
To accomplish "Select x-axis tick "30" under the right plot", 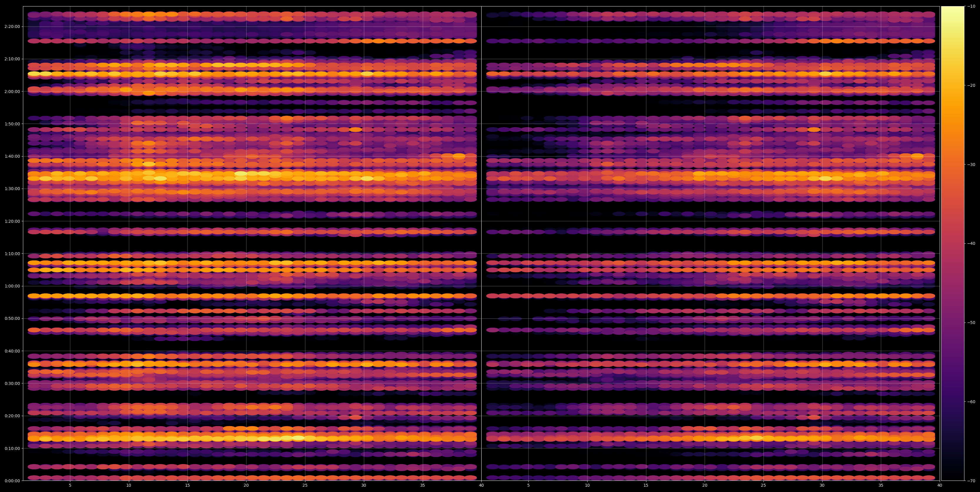I will tap(822, 486).
